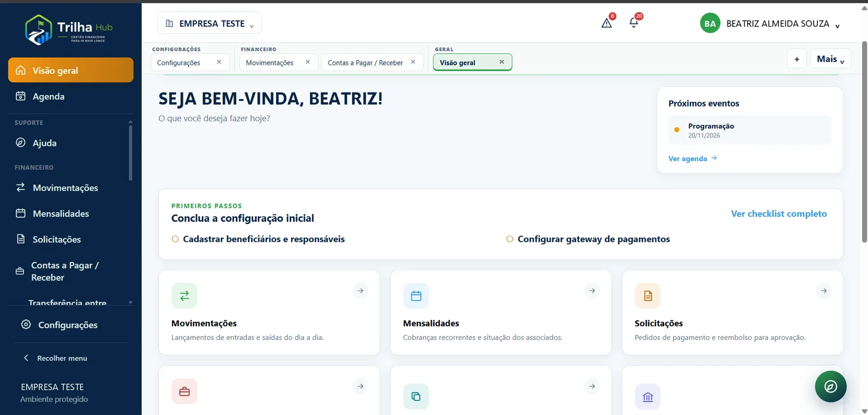868x415 pixels.
Task: Open the Solicitações card arrow button
Action: click(x=824, y=291)
